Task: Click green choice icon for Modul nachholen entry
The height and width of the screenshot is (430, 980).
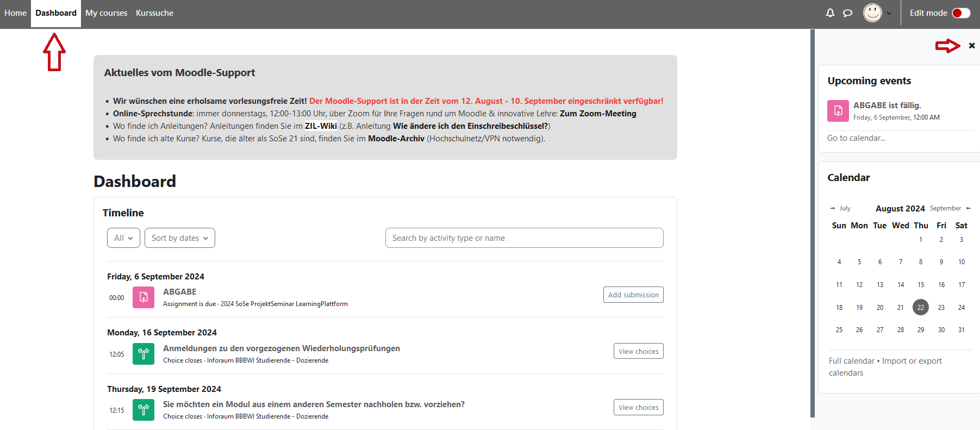Action: click(x=143, y=410)
